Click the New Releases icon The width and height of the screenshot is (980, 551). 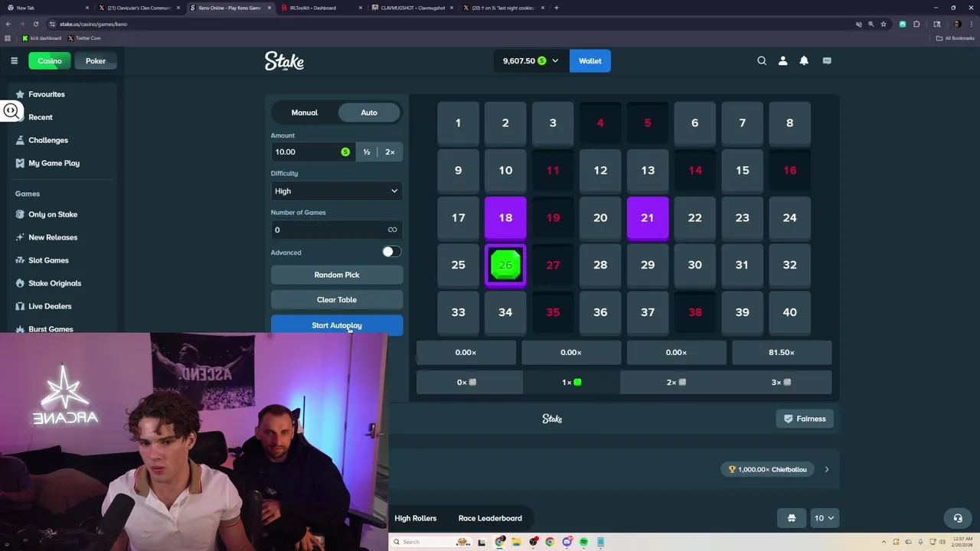click(20, 237)
